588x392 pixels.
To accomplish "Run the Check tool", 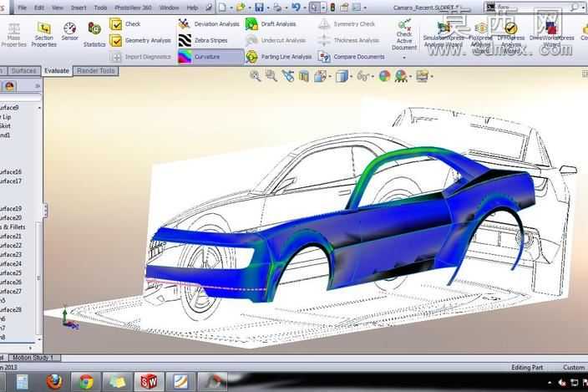I will tap(125, 24).
